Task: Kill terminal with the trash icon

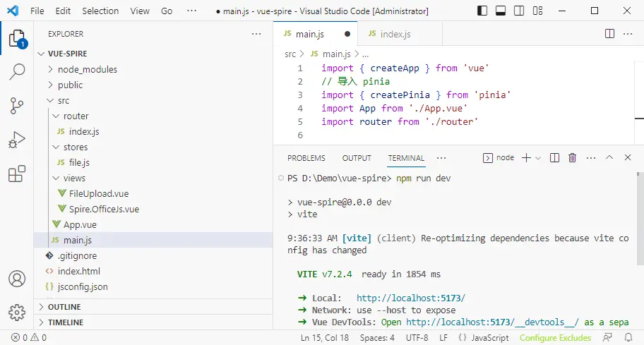Action: [572, 158]
